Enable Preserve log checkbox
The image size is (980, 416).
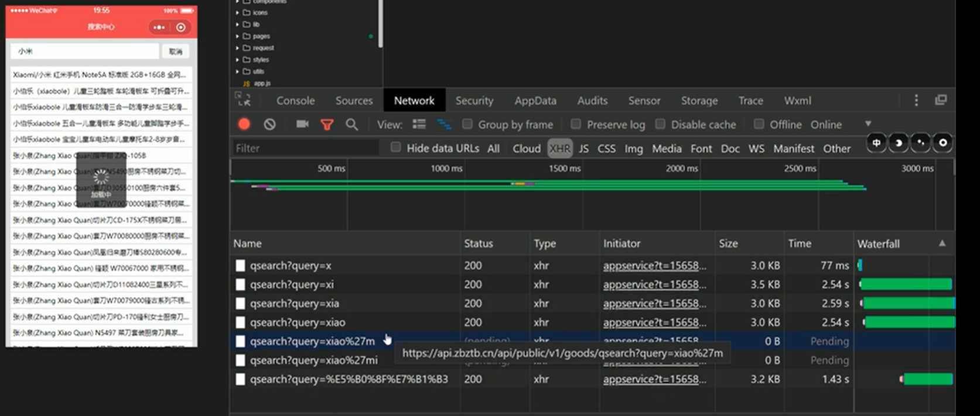[x=576, y=124]
